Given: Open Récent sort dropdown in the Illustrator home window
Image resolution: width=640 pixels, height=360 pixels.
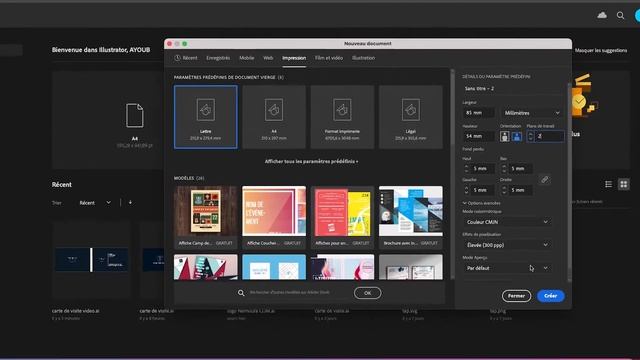Looking at the screenshot, I should click(95, 202).
